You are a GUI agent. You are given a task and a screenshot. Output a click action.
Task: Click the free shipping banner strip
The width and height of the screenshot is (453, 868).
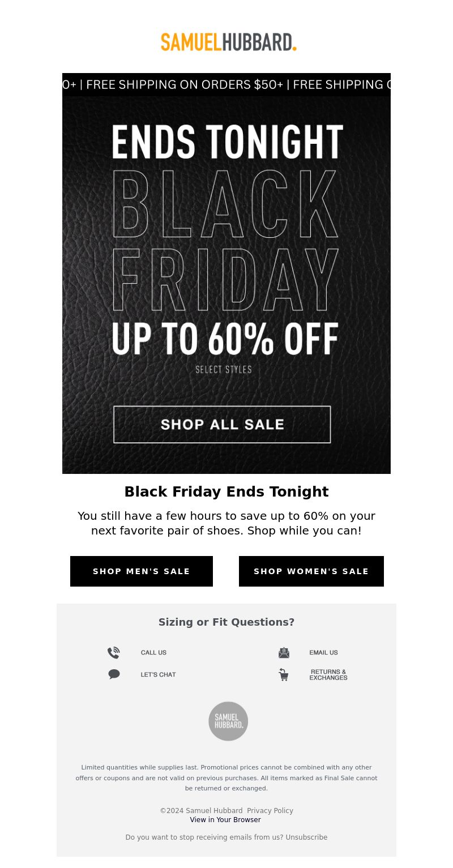click(226, 84)
